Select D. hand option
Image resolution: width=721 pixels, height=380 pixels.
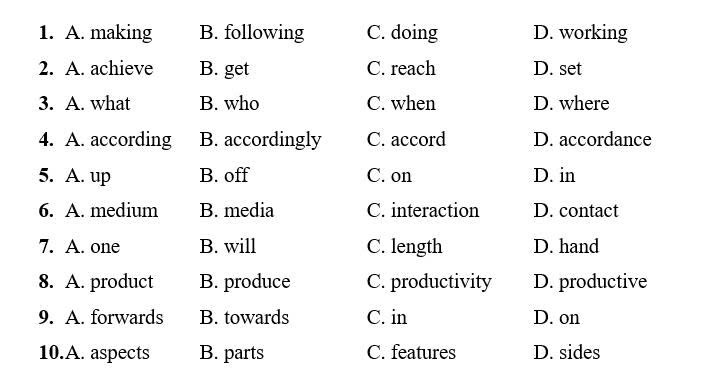(566, 246)
